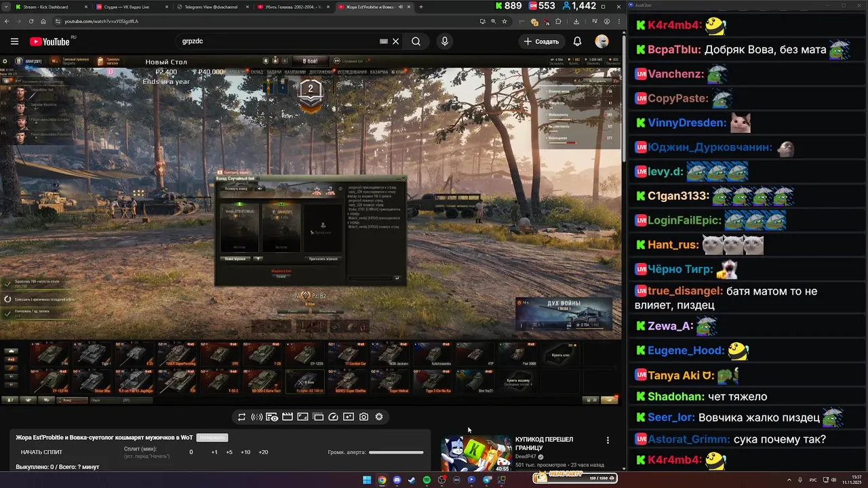Screen dimensions: 868x488
Task: Add +20 minutes to the split
Action: click(x=263, y=452)
